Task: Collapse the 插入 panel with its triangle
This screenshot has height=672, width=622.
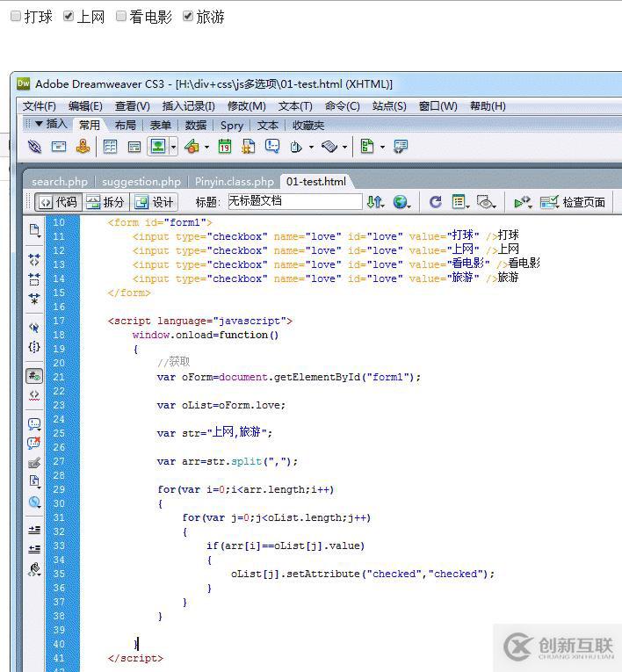Action: coord(39,124)
